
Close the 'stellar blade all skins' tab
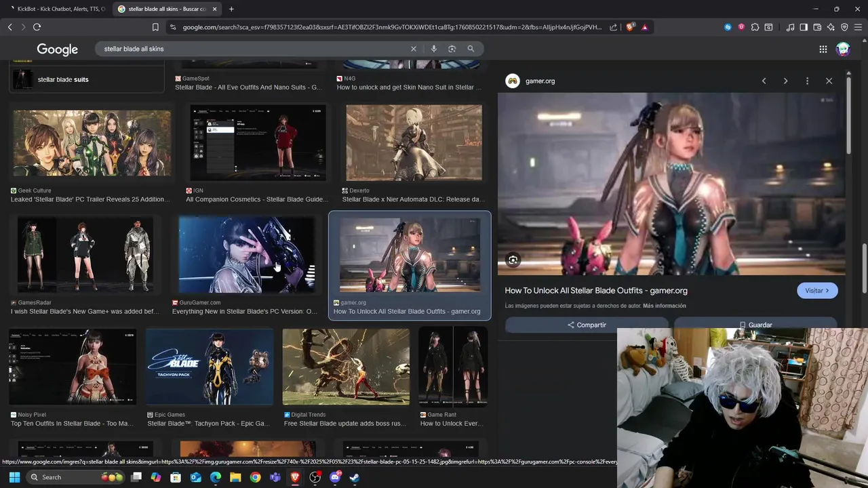(x=215, y=9)
